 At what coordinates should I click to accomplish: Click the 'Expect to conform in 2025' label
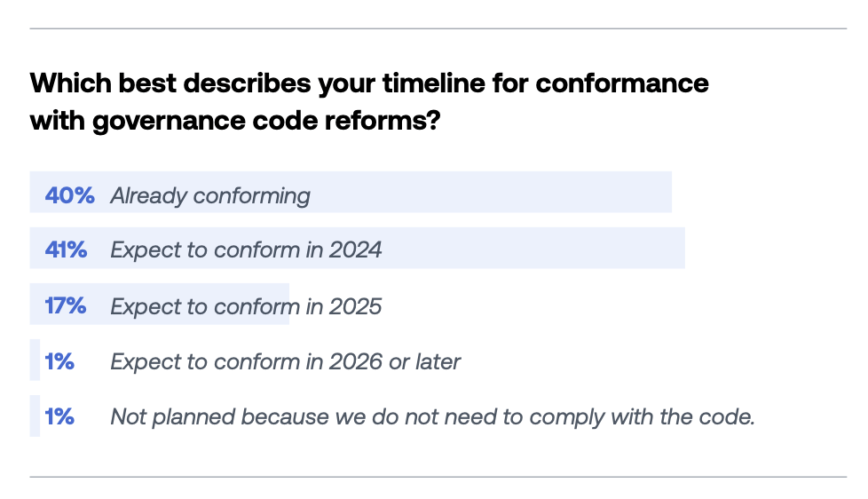(x=246, y=307)
